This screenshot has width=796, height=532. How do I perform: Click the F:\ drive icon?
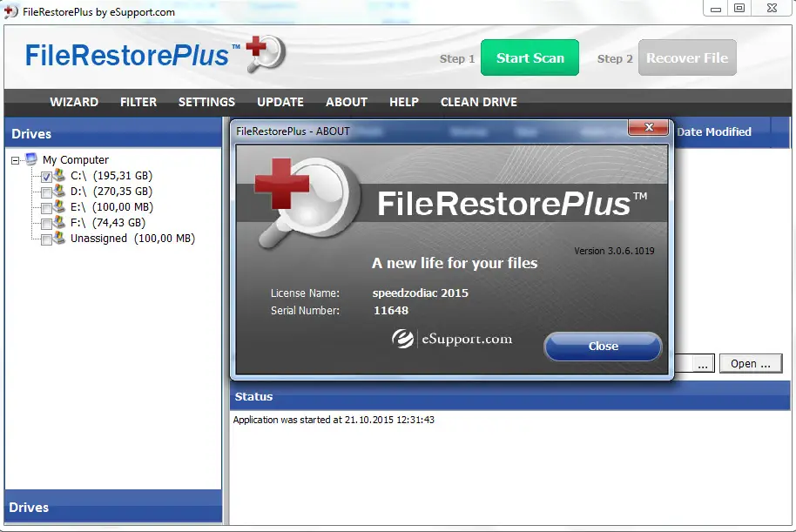pyautogui.click(x=59, y=222)
